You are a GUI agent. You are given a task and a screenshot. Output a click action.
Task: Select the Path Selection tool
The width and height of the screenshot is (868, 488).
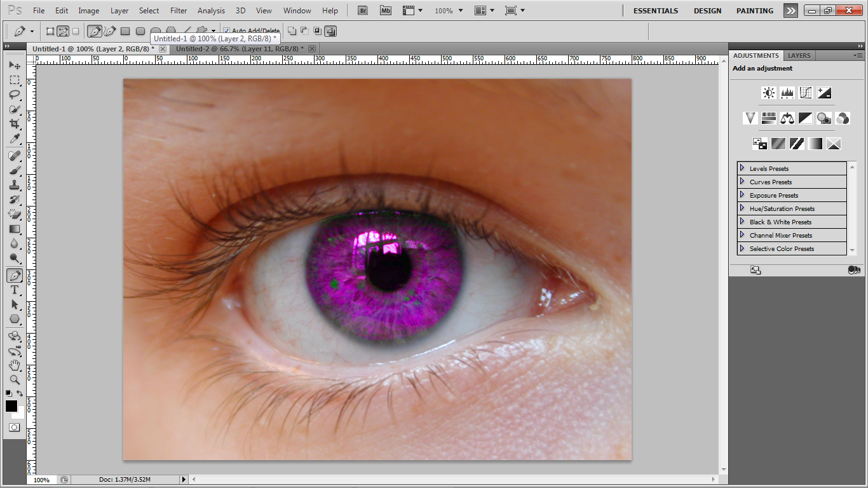[x=14, y=304]
